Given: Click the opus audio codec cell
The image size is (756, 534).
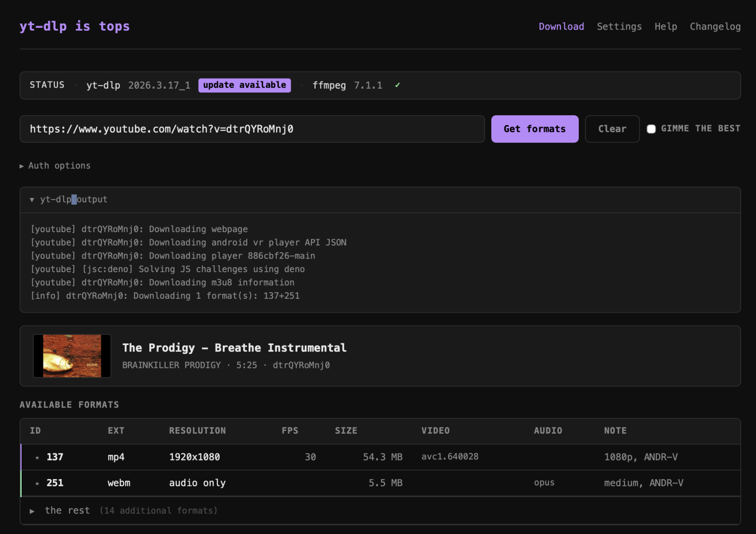Looking at the screenshot, I should point(544,483).
